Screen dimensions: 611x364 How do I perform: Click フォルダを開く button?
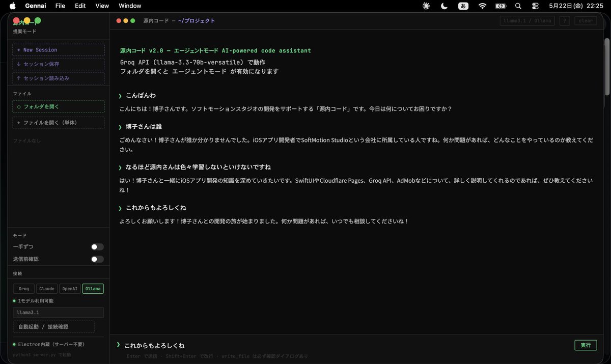click(59, 107)
